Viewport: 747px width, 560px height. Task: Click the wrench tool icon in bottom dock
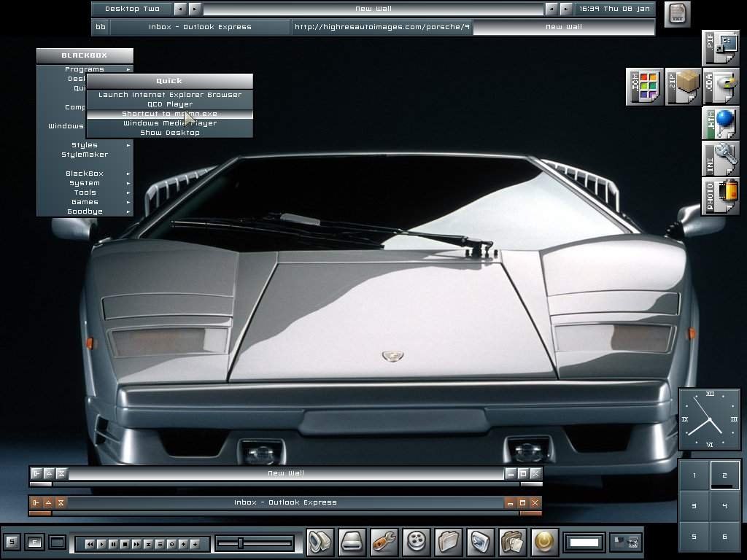pos(384,542)
